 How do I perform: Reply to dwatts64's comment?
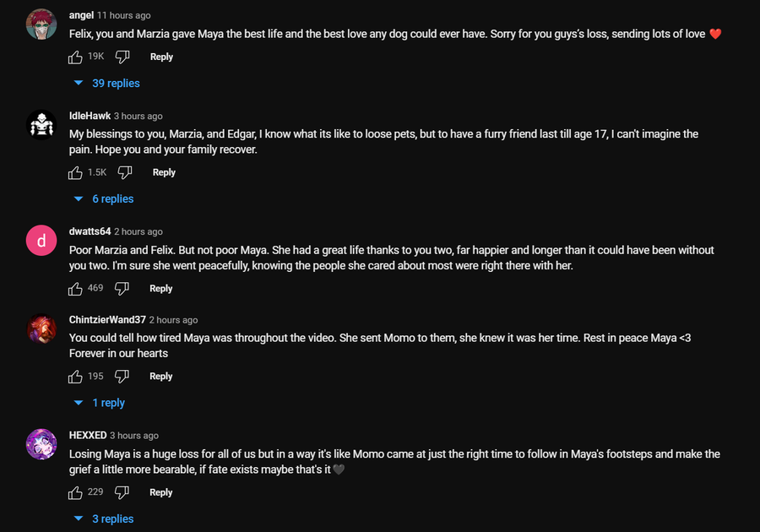[x=160, y=288]
